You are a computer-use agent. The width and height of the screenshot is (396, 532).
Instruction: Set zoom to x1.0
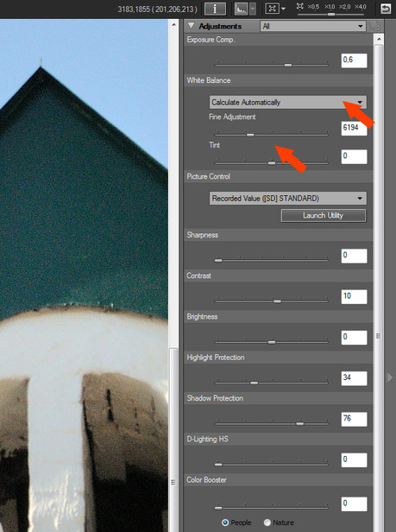(x=330, y=6)
